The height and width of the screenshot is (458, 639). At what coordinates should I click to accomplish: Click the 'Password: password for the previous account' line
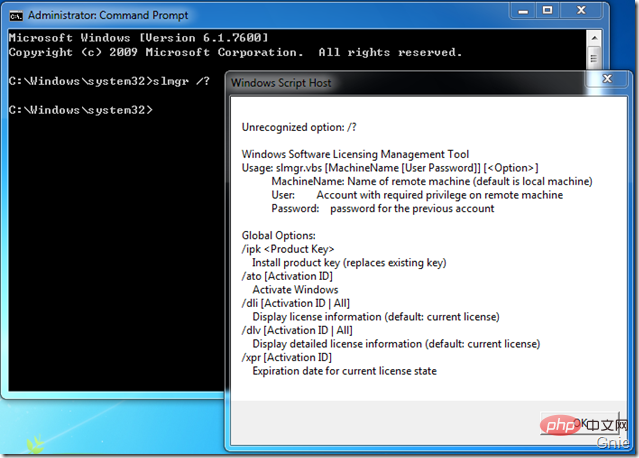tap(383, 209)
